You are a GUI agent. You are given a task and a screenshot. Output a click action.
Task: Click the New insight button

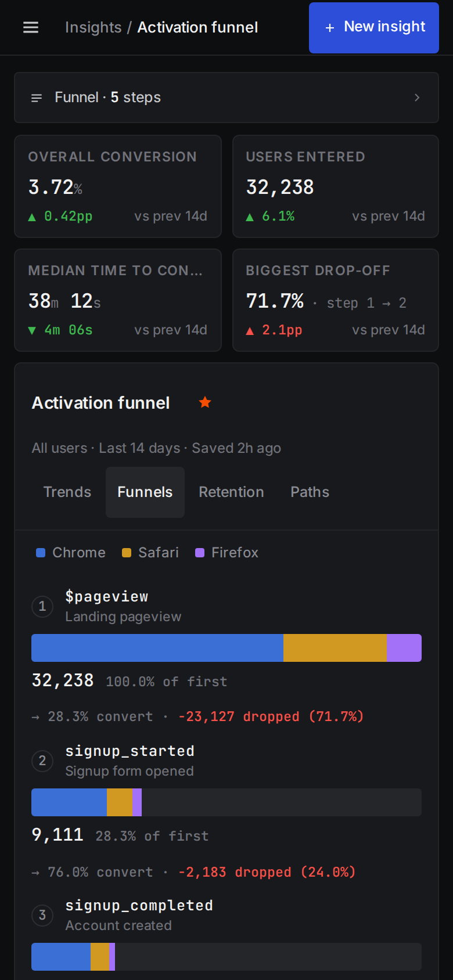[374, 27]
